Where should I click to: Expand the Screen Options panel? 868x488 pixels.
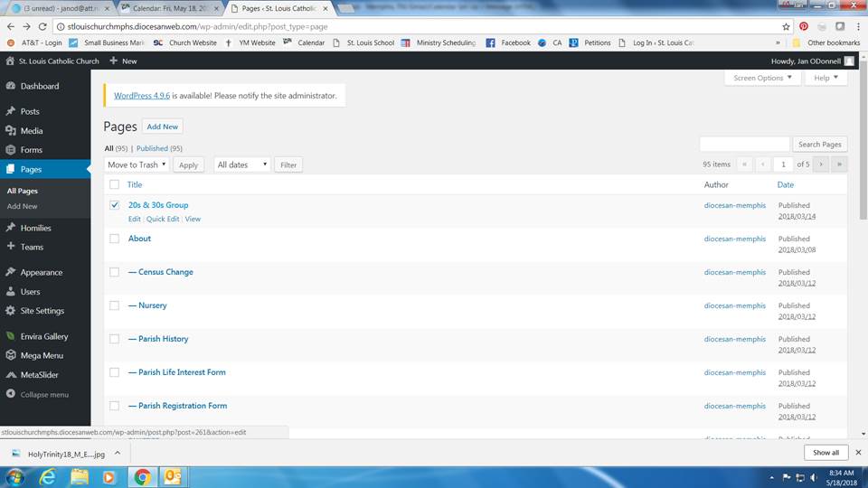coord(762,78)
